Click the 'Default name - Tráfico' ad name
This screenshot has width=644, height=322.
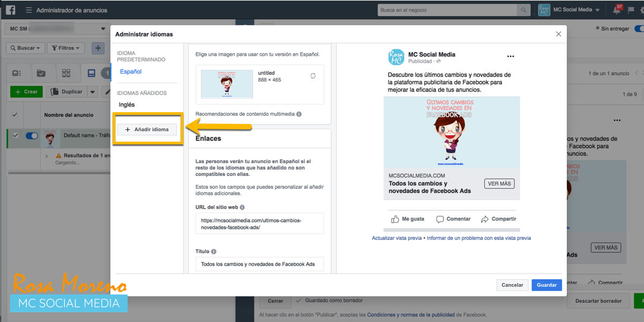click(86, 136)
